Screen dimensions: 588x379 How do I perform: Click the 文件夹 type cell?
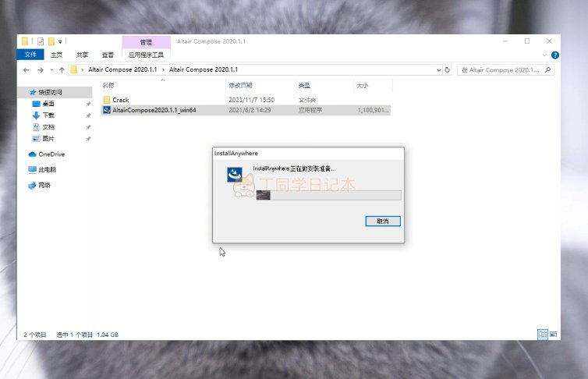pos(307,100)
